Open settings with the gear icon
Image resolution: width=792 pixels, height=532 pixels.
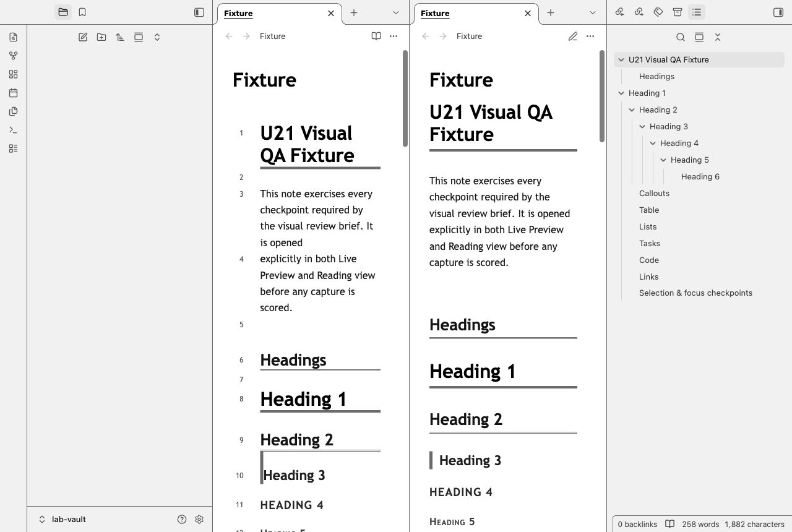click(199, 520)
